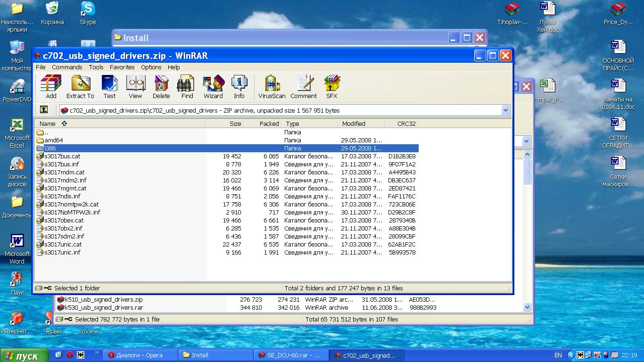Open Паук solitaire desktop icon

coord(17,284)
